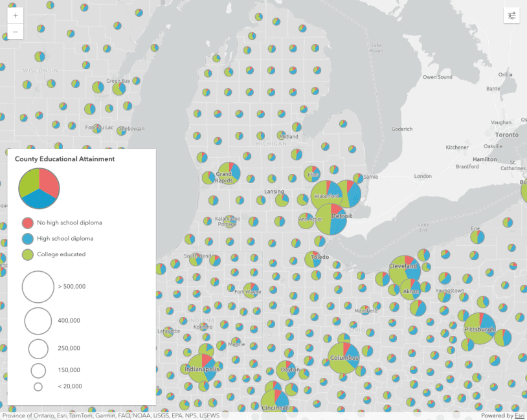The height and width of the screenshot is (420, 527).
Task: Click the Grand Rapids pie chart
Action: click(229, 173)
